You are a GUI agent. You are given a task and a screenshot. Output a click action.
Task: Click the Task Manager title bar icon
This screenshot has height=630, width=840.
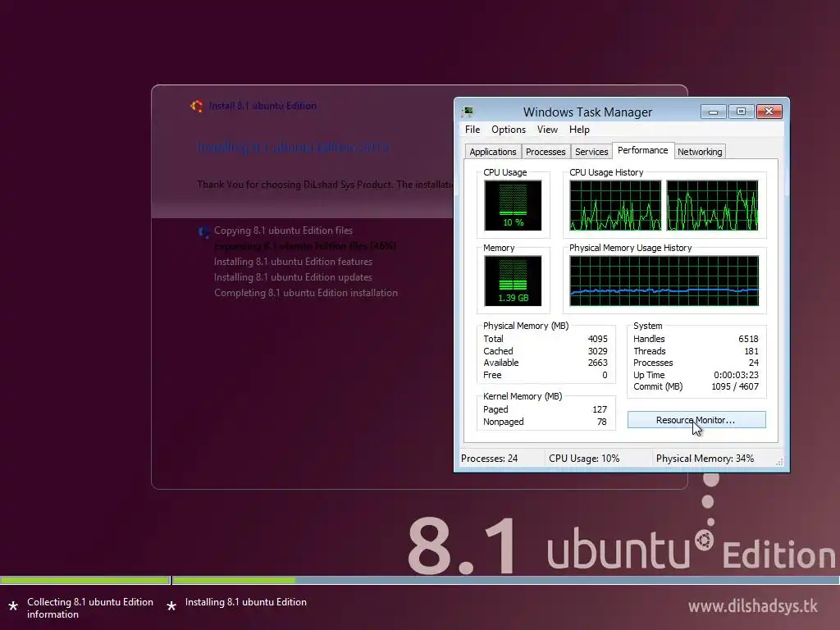tap(468, 112)
